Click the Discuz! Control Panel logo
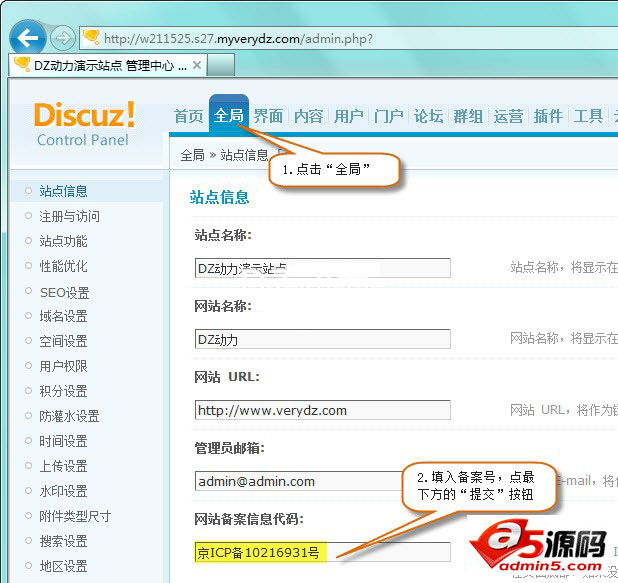The width and height of the screenshot is (618, 583). (84, 123)
